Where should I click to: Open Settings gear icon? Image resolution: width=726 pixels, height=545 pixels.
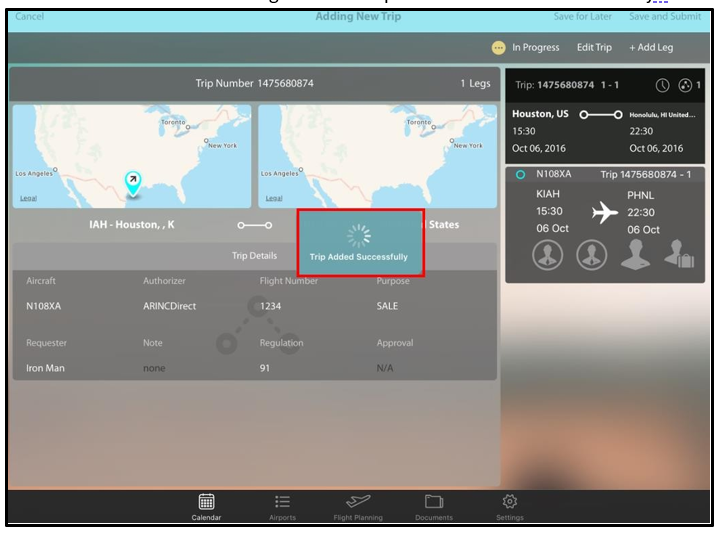pos(510,505)
